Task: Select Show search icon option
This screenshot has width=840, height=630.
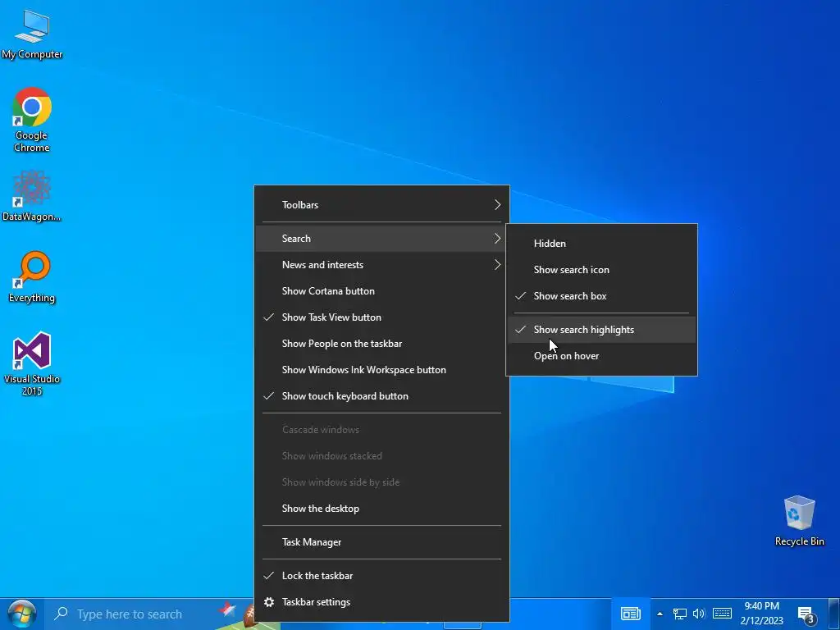Action: pyautogui.click(x=601, y=269)
